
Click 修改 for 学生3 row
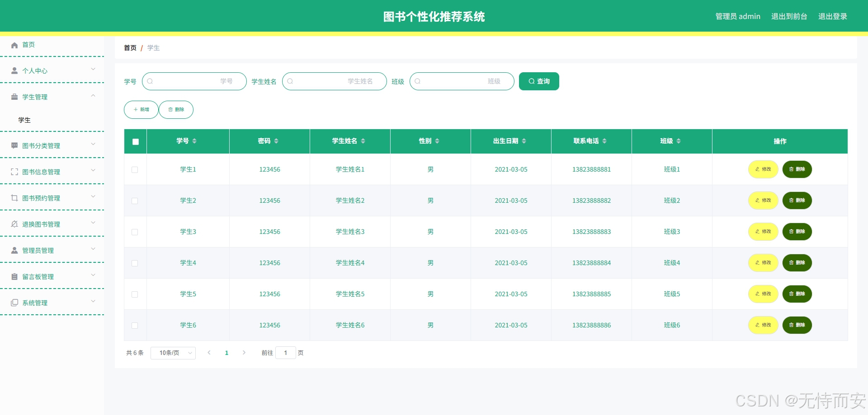pyautogui.click(x=763, y=232)
